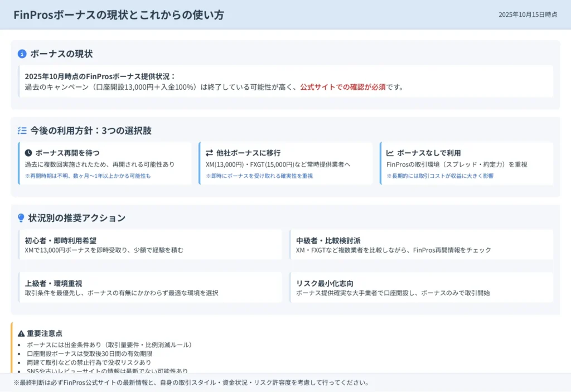Screen dimensions: 571x392
Task: Click the clock icon beside ボーナス再開を待つ
Action: 28,153
